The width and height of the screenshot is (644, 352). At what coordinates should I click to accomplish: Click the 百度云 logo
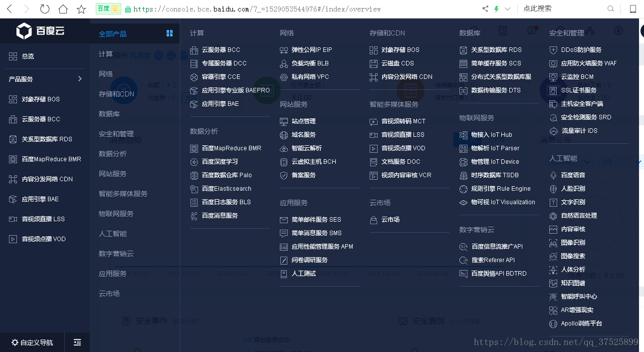pyautogui.click(x=40, y=31)
